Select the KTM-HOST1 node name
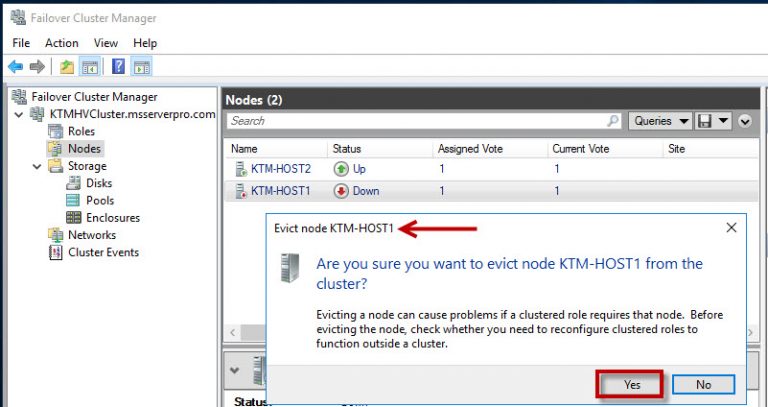 (x=281, y=191)
